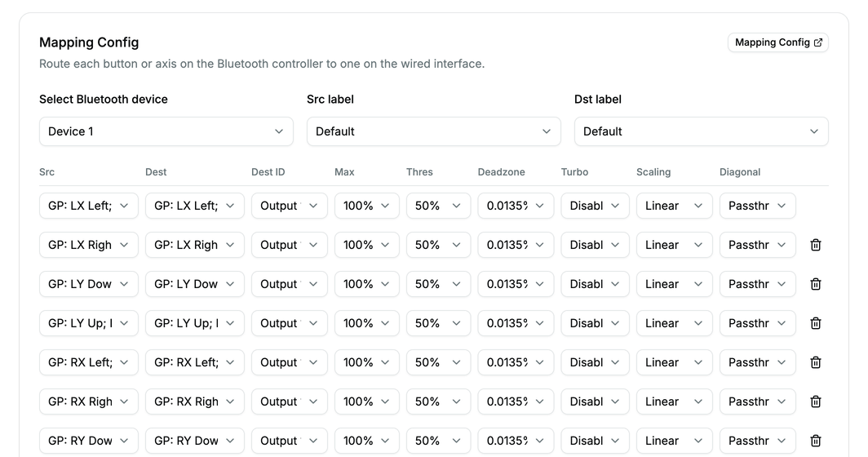The width and height of the screenshot is (868, 457).
Task: Open Dest dropdown for GP: RY Down row
Action: tap(195, 441)
